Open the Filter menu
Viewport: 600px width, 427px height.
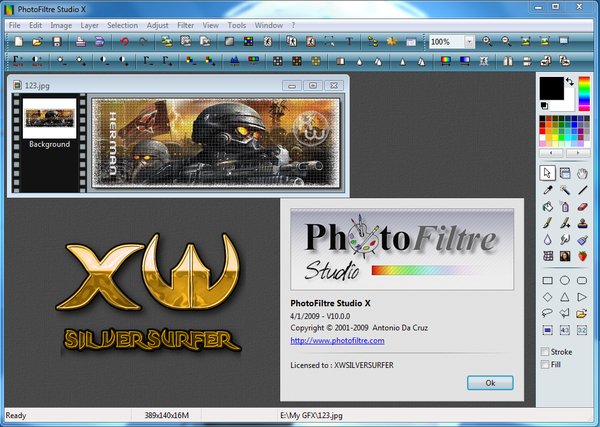click(185, 25)
